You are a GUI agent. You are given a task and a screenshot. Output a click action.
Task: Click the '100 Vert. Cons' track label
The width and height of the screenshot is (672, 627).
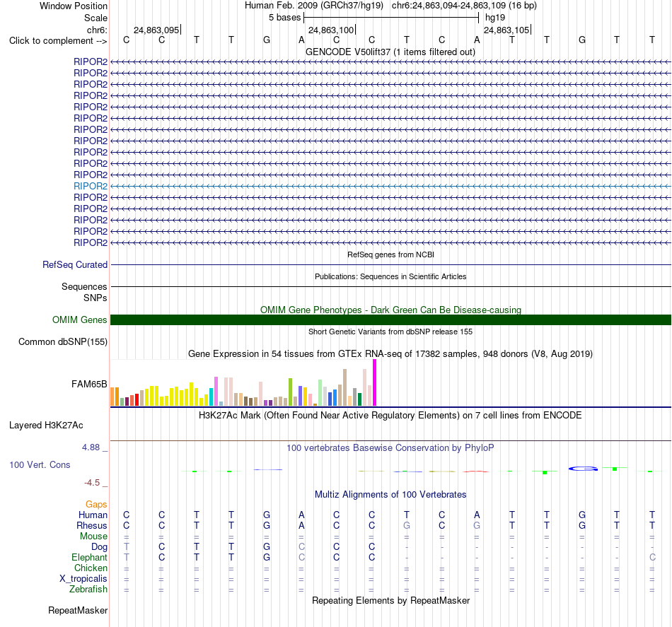point(40,464)
